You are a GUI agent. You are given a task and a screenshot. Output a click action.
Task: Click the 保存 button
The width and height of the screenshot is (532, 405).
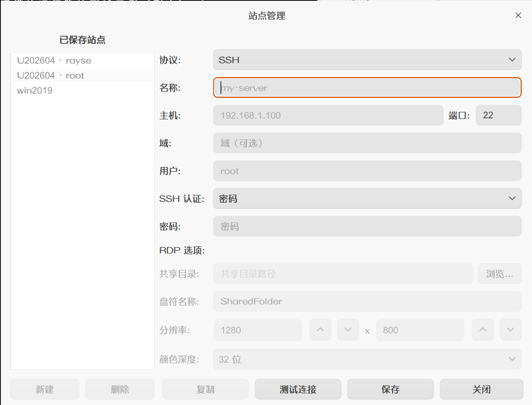click(391, 389)
